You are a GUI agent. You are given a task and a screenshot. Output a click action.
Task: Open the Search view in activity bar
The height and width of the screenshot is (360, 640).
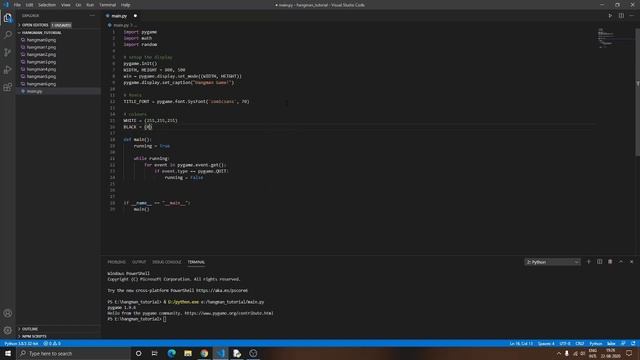point(7,35)
